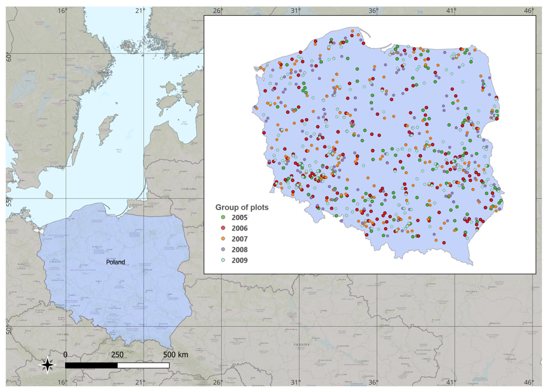Click the white segment of the scale bar
Viewport: 547px width, 392px height.
pos(143,365)
